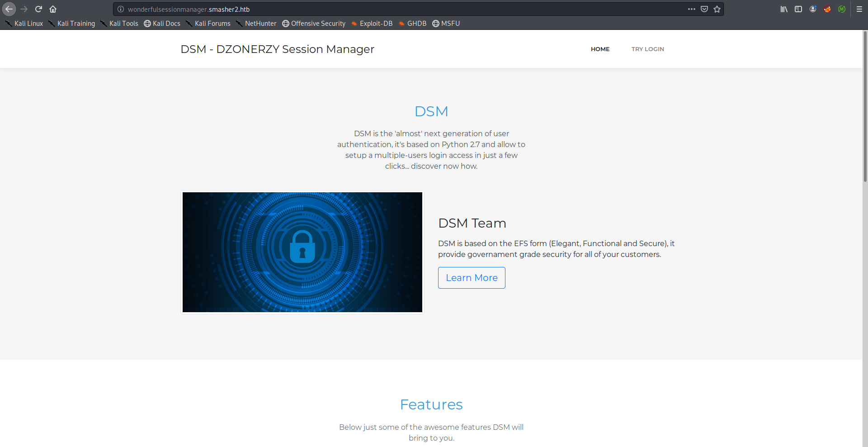
Task: Reload the current page
Action: (38, 9)
